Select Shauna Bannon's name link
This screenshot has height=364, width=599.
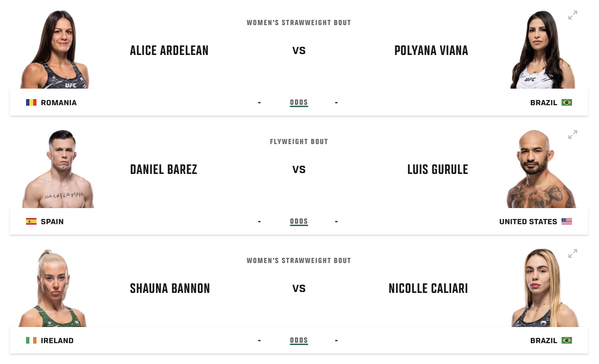pos(170,289)
